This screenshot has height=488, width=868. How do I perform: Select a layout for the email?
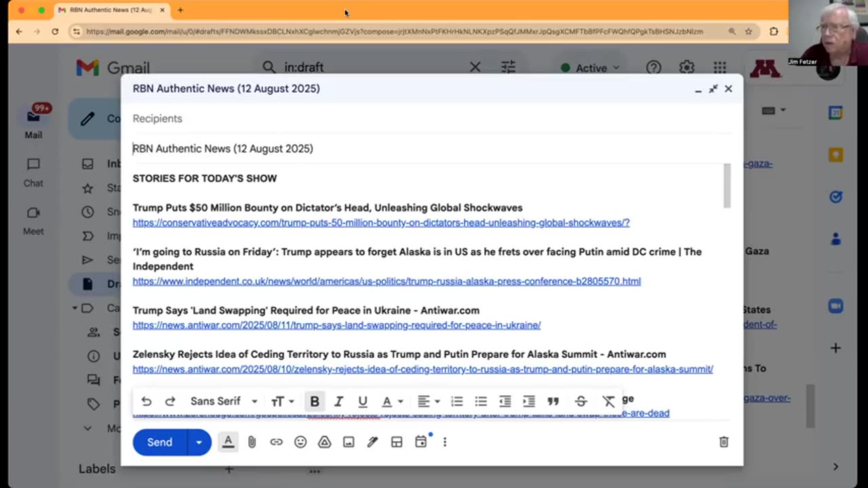point(397,442)
